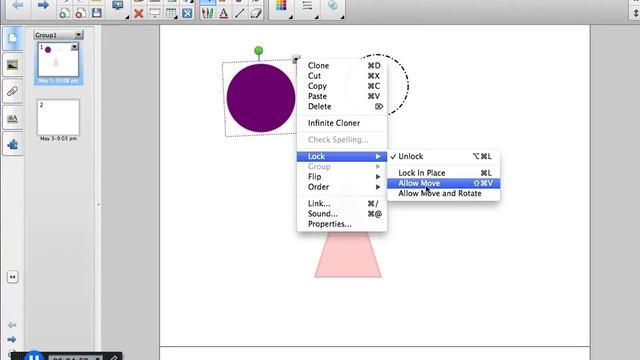Click the purple circle's menu arrow

coord(296,60)
